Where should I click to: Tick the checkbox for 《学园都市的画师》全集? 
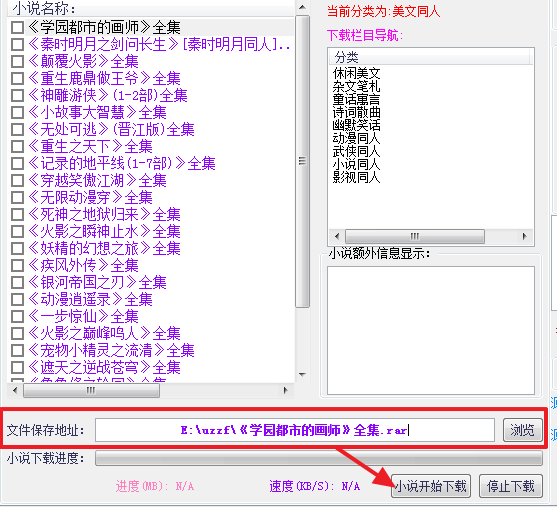click(17, 27)
